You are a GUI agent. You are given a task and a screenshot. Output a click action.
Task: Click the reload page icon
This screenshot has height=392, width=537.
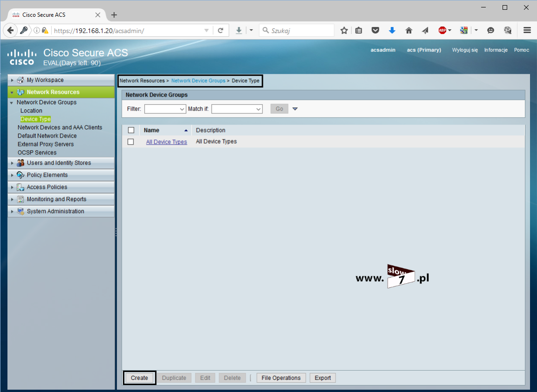[221, 31]
